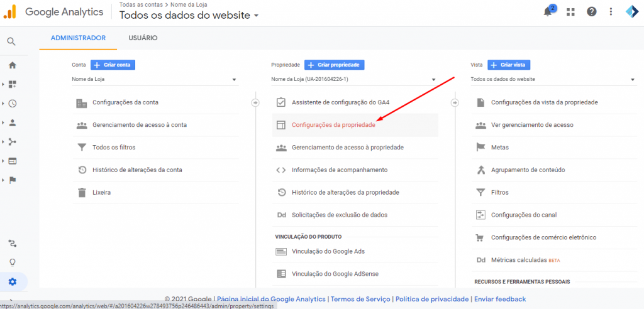Click the shopping cart icon for Configurações de comércio eletrônico
Image resolution: width=644 pixels, height=309 pixels.
[480, 237]
